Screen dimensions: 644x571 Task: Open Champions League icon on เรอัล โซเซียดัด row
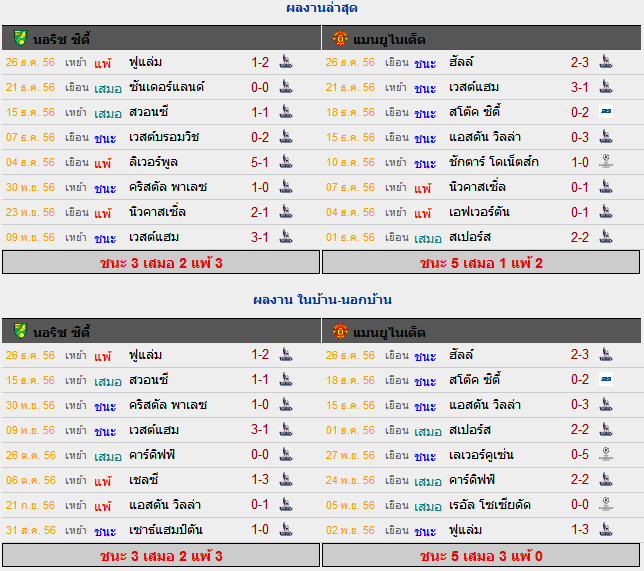coord(606,504)
